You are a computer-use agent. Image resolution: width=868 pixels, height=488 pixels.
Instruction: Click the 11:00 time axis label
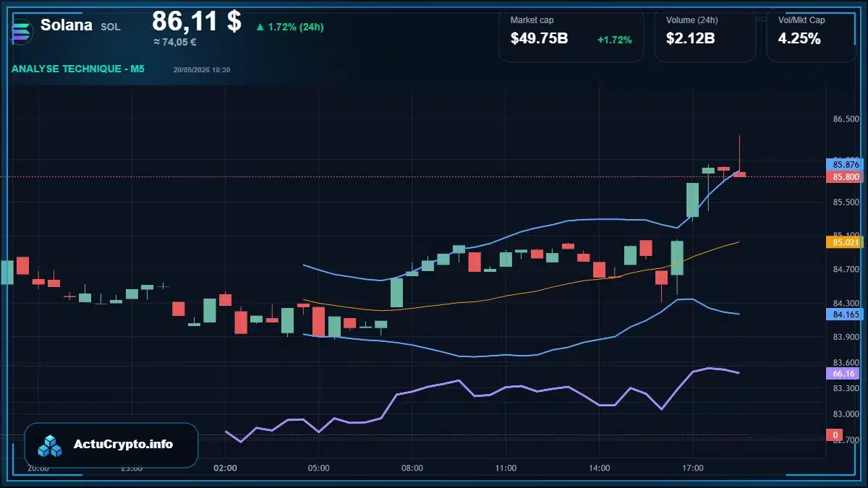click(x=506, y=468)
